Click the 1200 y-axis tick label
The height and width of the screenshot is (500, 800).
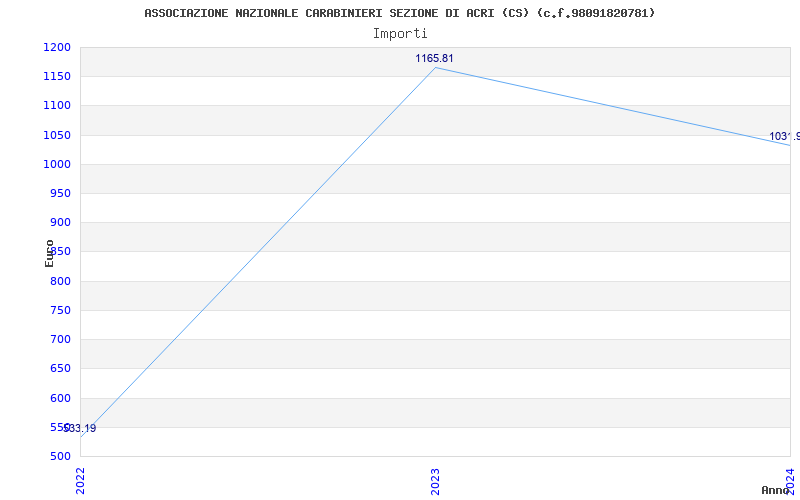coord(57,47)
